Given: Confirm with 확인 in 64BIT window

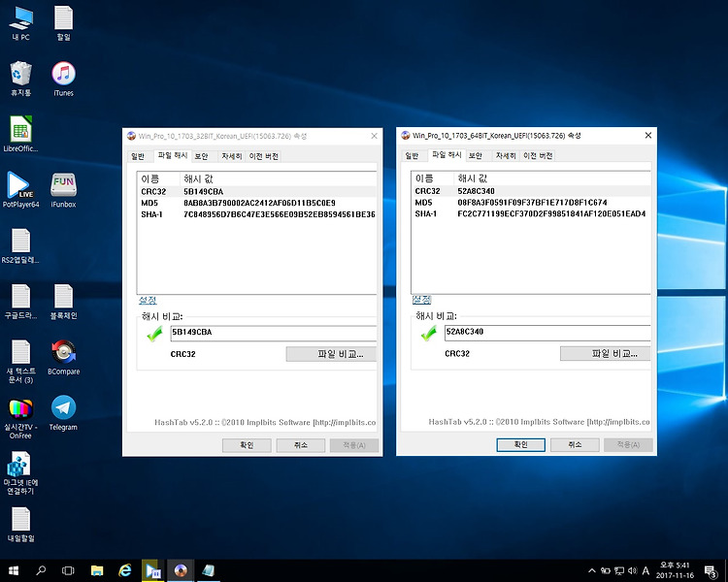Looking at the screenshot, I should click(520, 445).
